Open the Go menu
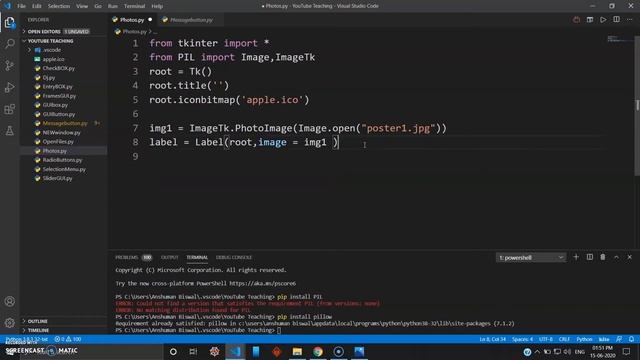This screenshot has width=640, height=360. tap(98, 6)
